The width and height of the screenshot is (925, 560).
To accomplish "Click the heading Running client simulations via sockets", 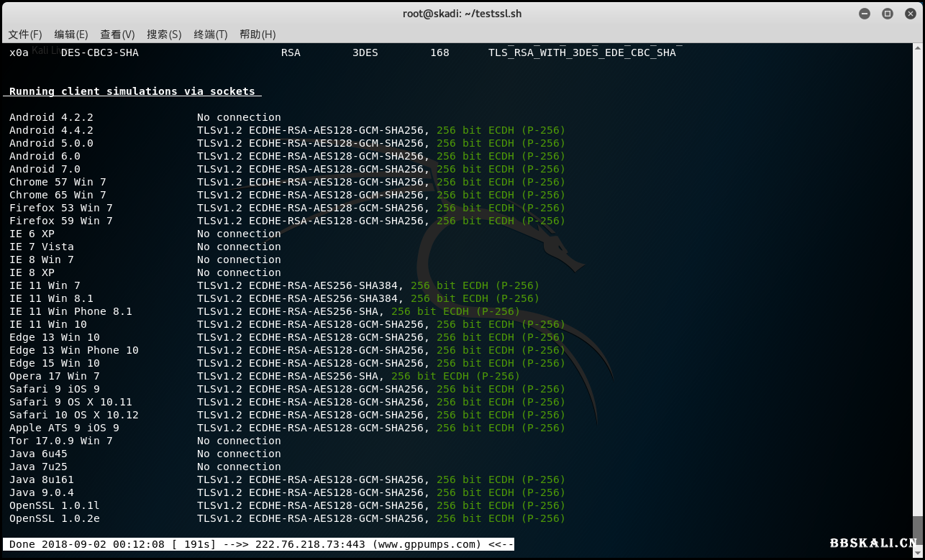I will pyautogui.click(x=132, y=91).
